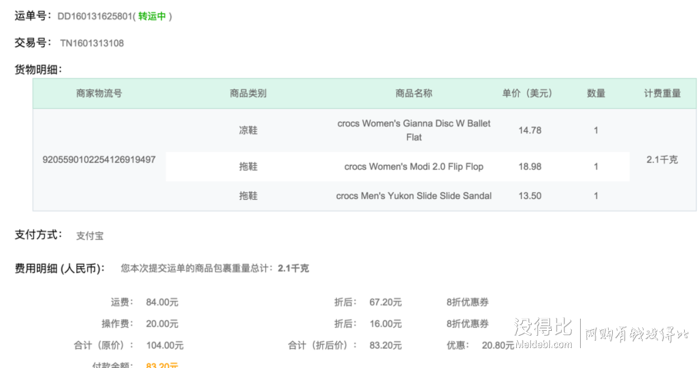
Task: Click the 凉鞋 category cell
Action: tap(248, 130)
